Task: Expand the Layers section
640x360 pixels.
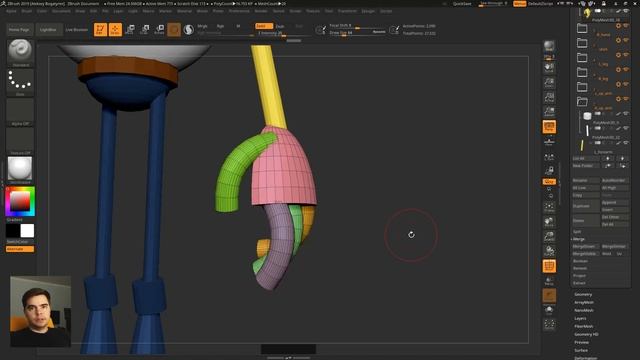Action: 580,318
